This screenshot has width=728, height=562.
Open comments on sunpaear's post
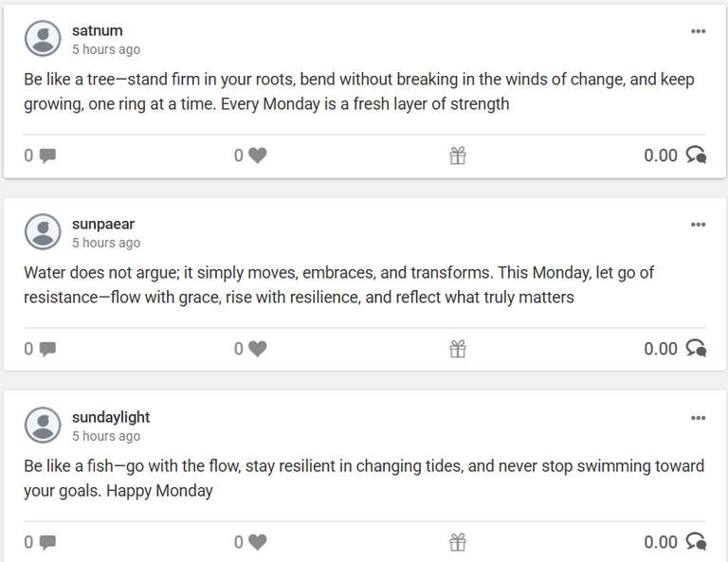coord(47,350)
